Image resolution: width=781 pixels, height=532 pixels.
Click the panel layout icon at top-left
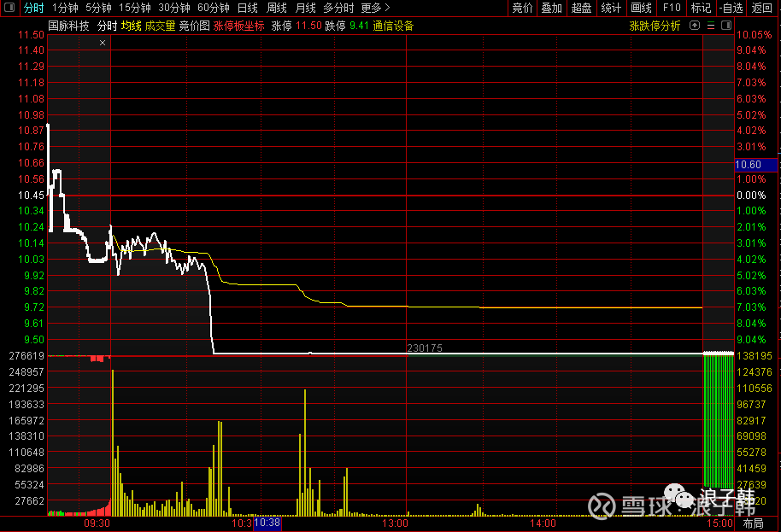(x=9, y=8)
